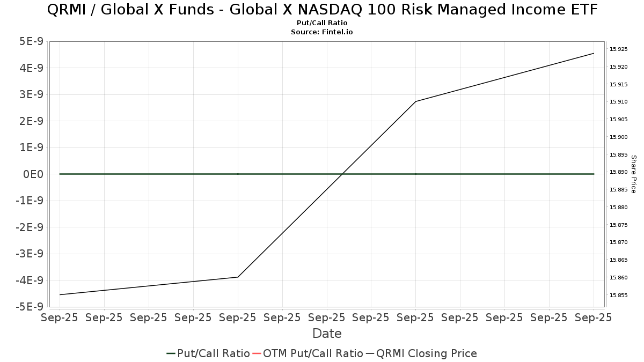Image resolution: width=644 pixels, height=362 pixels.
Task: Click the 15.890 right axis tick label
Action: [x=618, y=172]
